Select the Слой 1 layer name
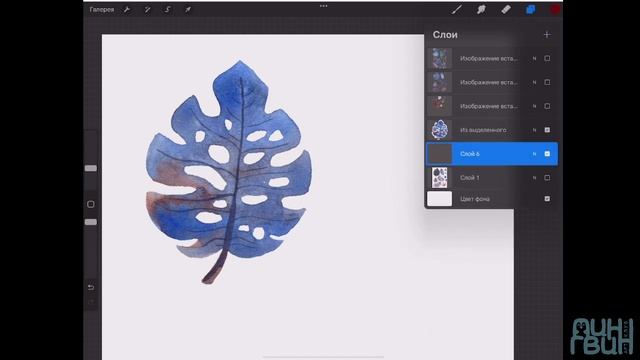 pyautogui.click(x=469, y=178)
